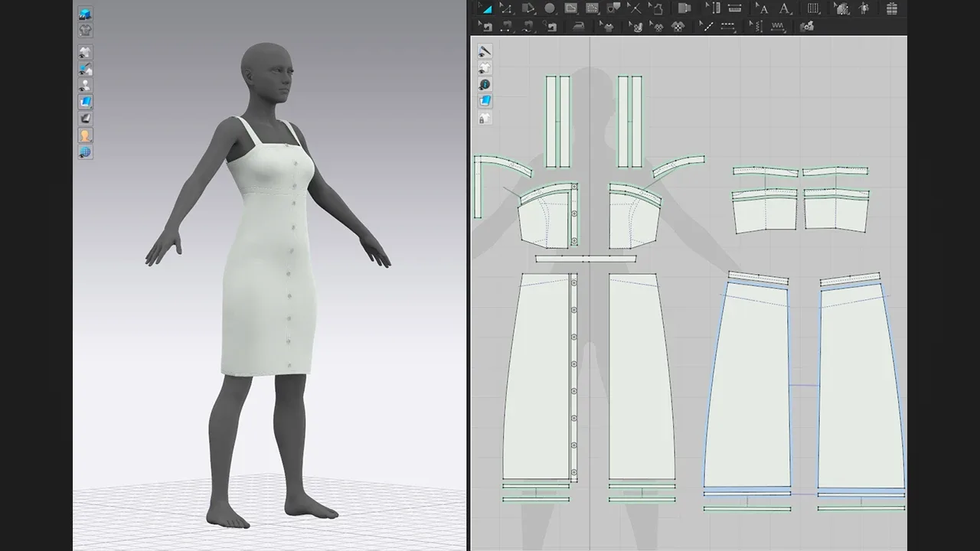Click the small avatar figure toolbar icon
Viewport: 980px width, 551px height.
[x=864, y=8]
